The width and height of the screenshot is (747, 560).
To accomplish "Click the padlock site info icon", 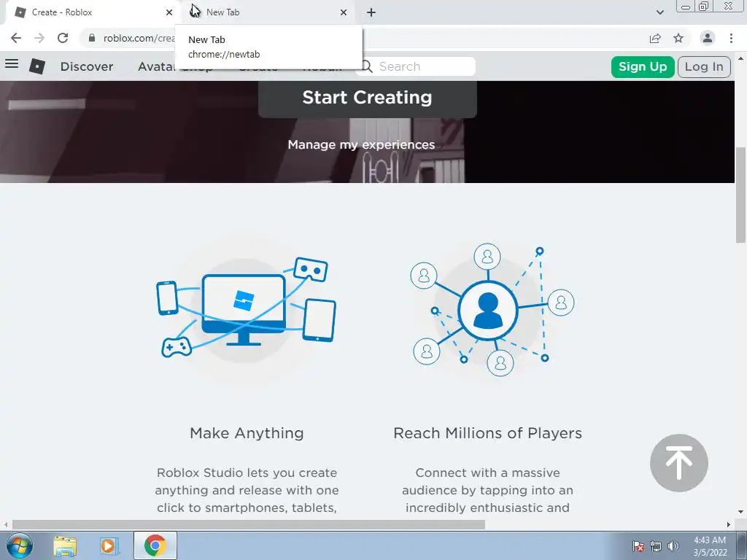I will tap(91, 38).
